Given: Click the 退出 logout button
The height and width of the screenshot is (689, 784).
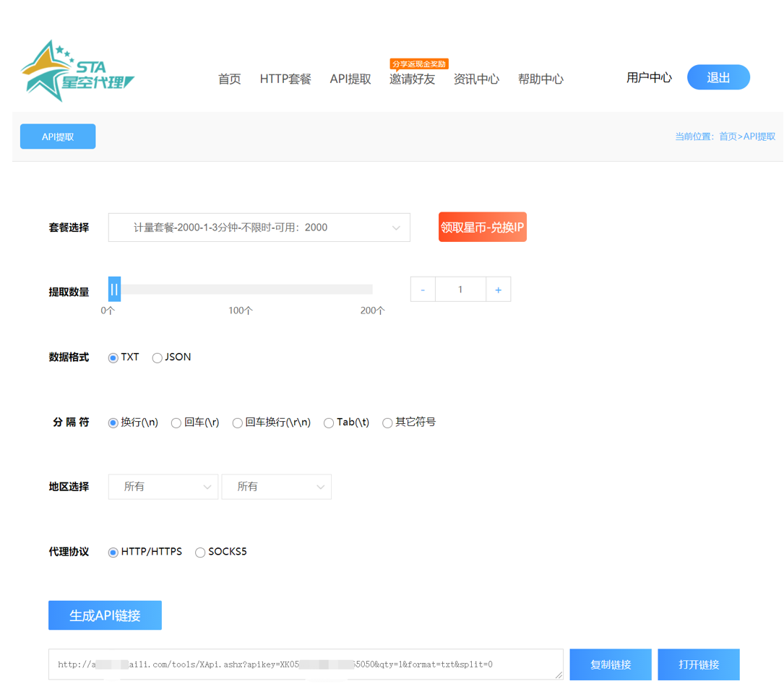Looking at the screenshot, I should point(718,77).
